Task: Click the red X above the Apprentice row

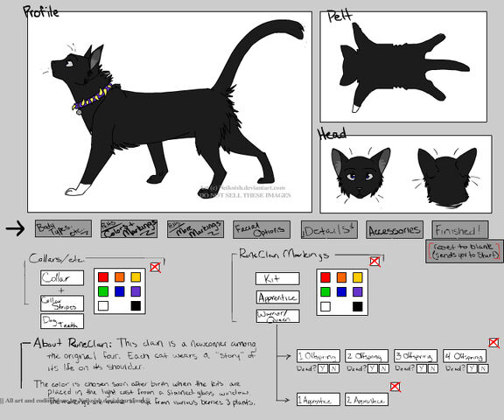Action: tap(395, 387)
